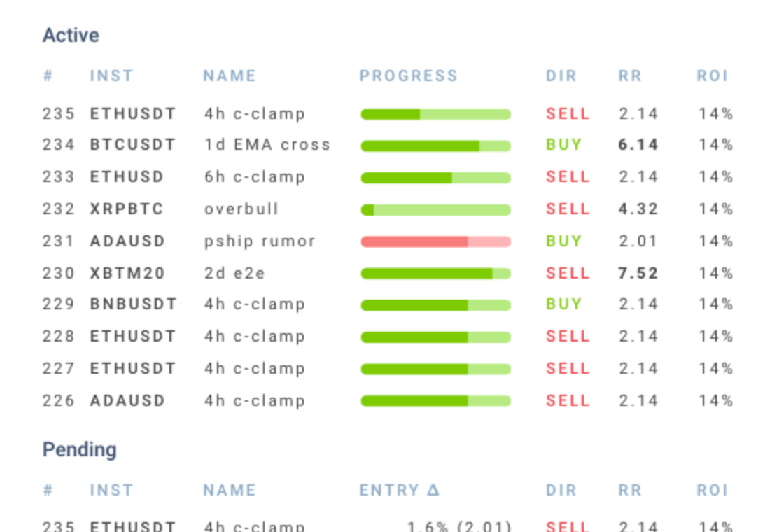This screenshot has height=532, width=777.
Task: Click the "1d EMA cross" strategy name
Action: [x=267, y=145]
